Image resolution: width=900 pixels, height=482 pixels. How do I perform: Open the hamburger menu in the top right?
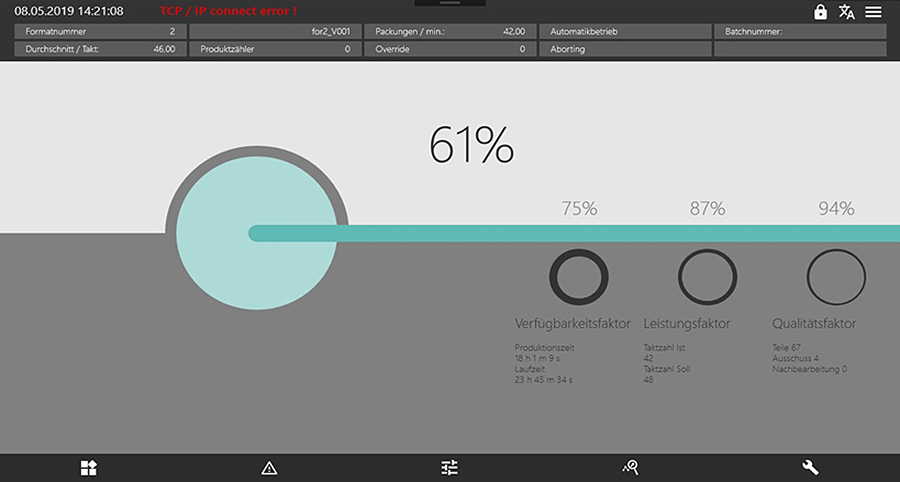(874, 12)
